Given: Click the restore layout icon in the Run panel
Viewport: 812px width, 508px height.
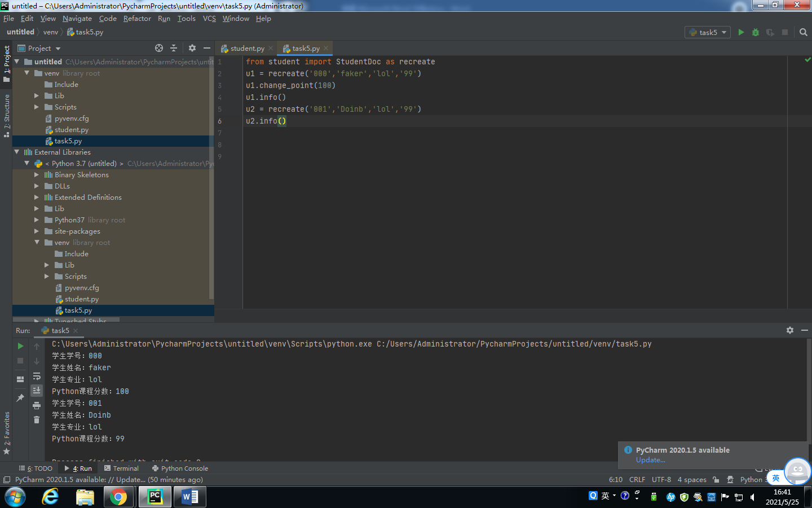Looking at the screenshot, I should pos(20,379).
